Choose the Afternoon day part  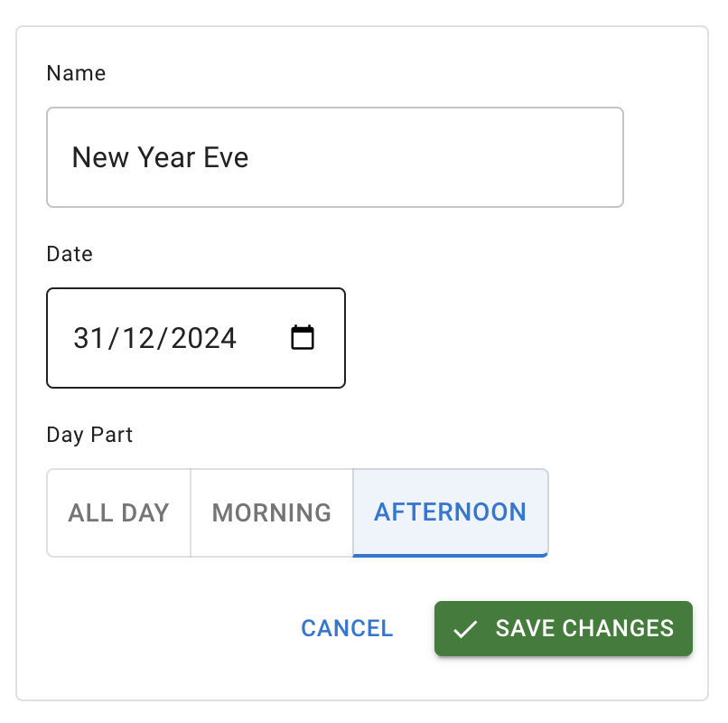click(x=450, y=512)
